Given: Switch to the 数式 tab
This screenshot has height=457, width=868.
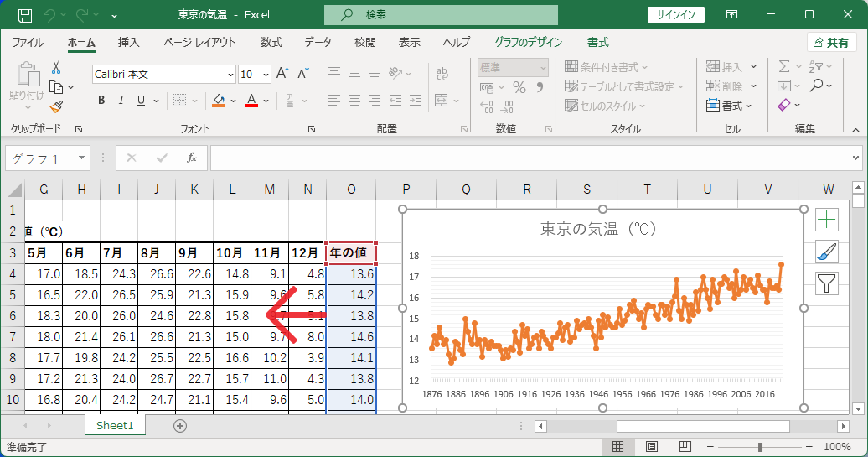Looking at the screenshot, I should click(x=271, y=43).
